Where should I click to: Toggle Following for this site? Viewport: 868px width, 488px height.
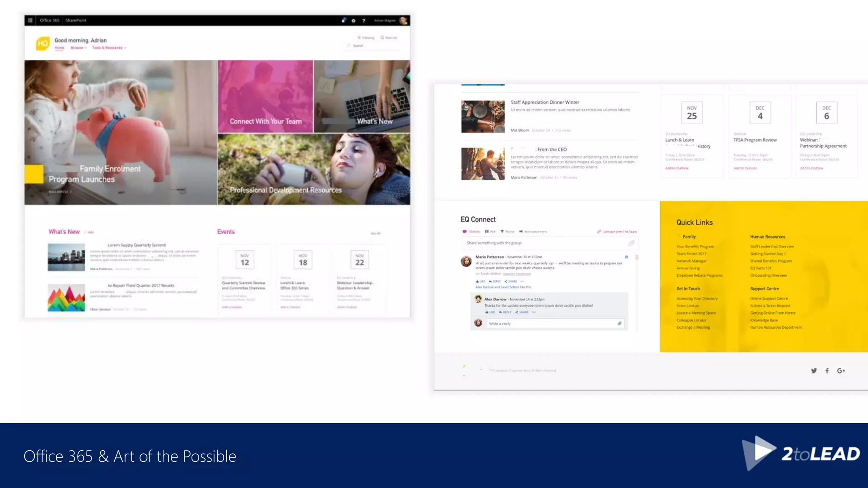click(x=366, y=38)
